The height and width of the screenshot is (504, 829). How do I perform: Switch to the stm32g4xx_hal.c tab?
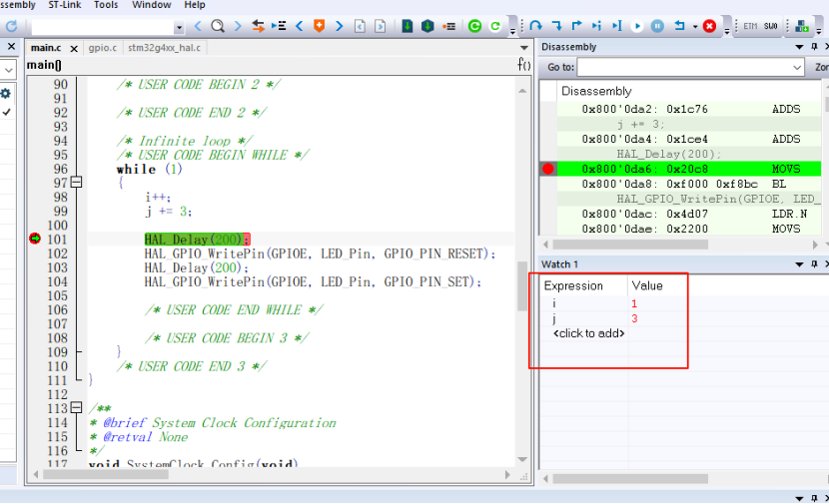click(165, 48)
